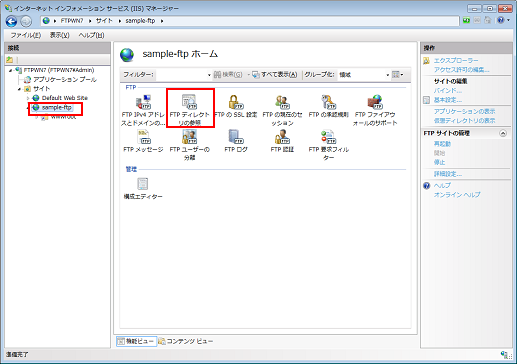Screen dimensions: 517x364
Task: Click the help icon in address bar
Action: [x=500, y=20]
